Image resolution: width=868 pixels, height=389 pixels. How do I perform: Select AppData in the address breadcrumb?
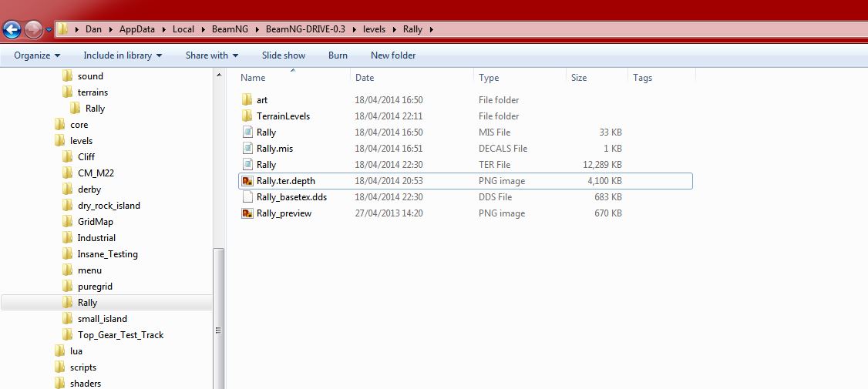(136, 29)
